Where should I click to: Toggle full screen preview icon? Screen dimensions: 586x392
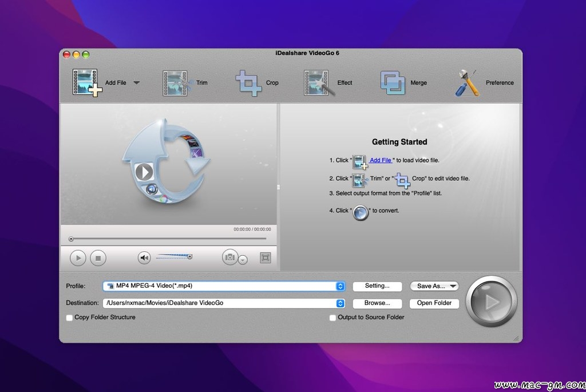266,258
